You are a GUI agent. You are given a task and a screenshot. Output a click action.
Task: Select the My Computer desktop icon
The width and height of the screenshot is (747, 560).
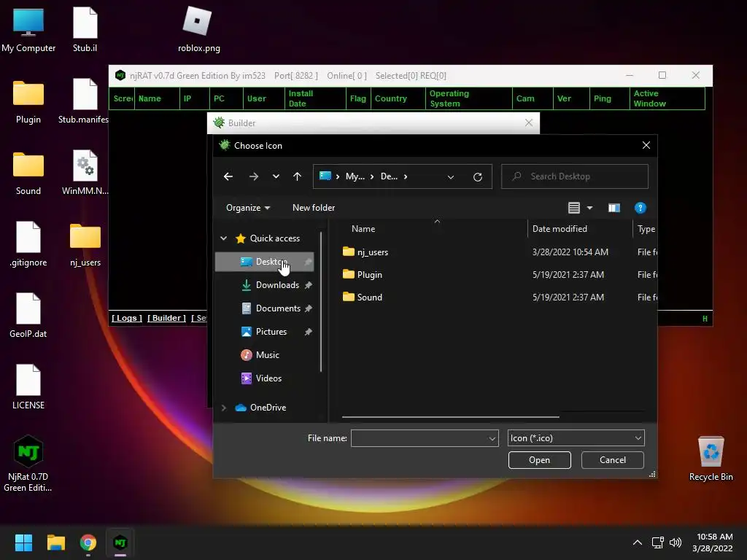tap(28, 29)
